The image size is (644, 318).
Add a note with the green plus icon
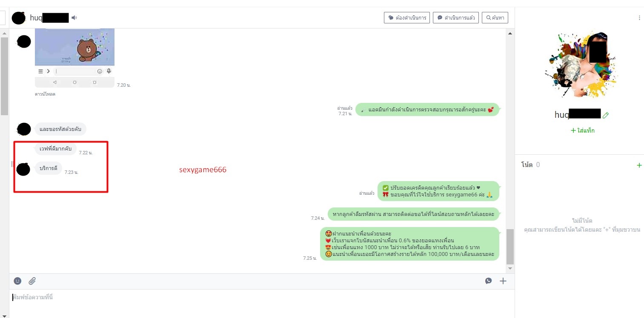point(638,165)
